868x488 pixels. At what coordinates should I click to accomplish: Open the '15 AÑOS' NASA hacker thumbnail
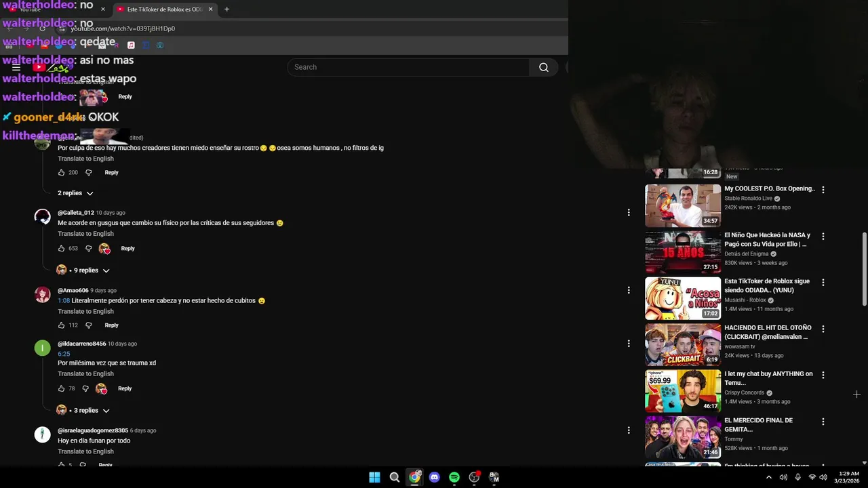click(683, 251)
